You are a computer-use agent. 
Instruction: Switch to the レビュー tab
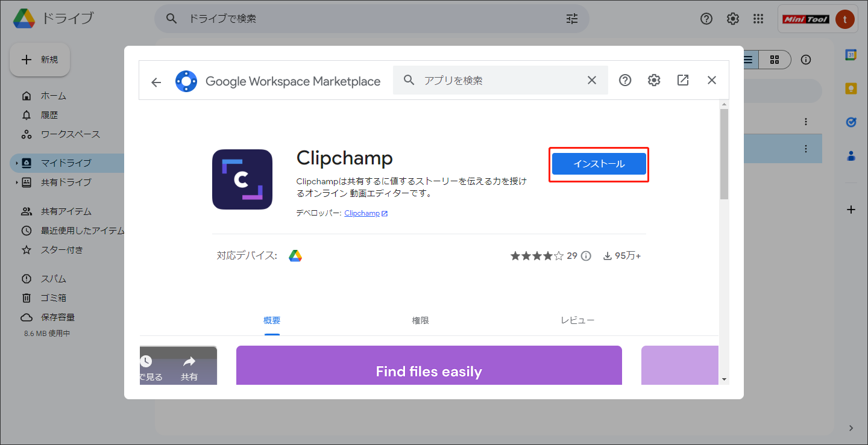tap(577, 320)
